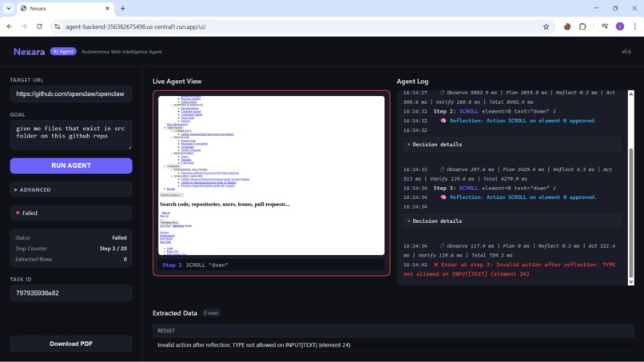Click the Download PDF button

pyautogui.click(x=71, y=344)
